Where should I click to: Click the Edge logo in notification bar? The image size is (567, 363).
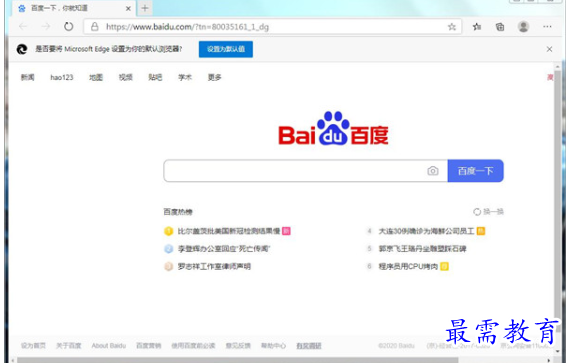click(22, 49)
